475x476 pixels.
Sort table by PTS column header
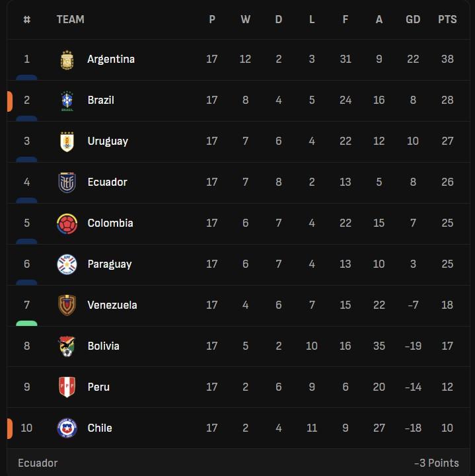[x=447, y=19]
